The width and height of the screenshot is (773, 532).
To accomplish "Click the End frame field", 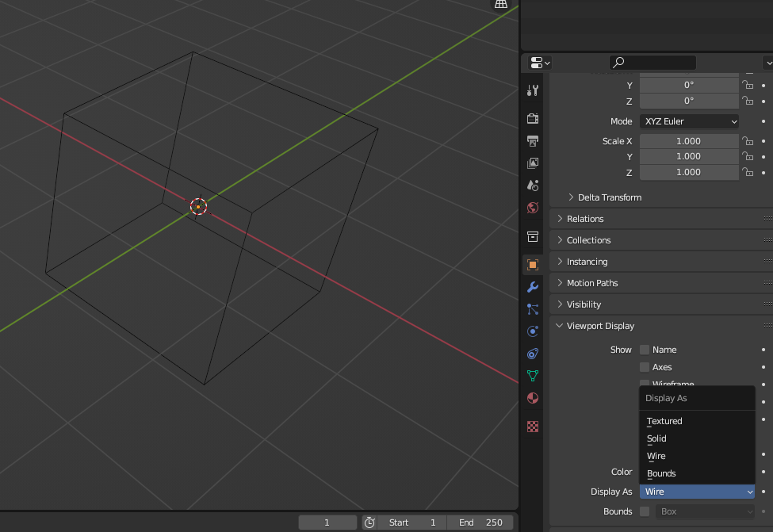I will click(480, 522).
